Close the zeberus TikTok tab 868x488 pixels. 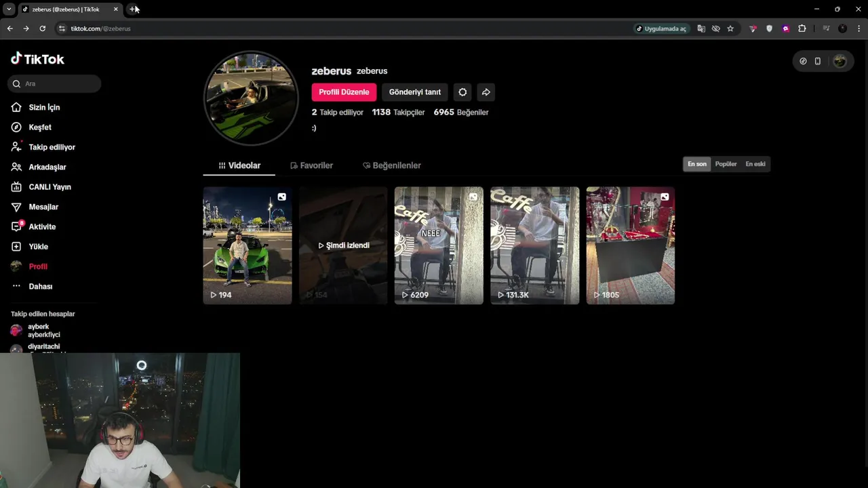pyautogui.click(x=115, y=9)
